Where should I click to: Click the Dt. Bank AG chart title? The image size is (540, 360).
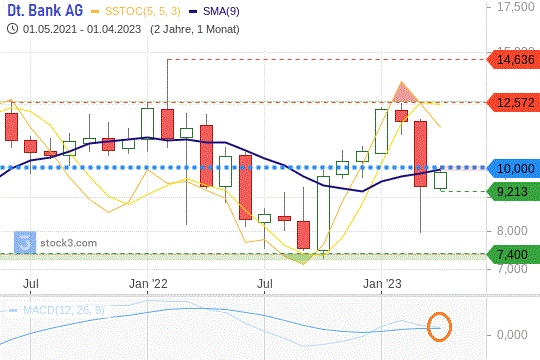[45, 10]
